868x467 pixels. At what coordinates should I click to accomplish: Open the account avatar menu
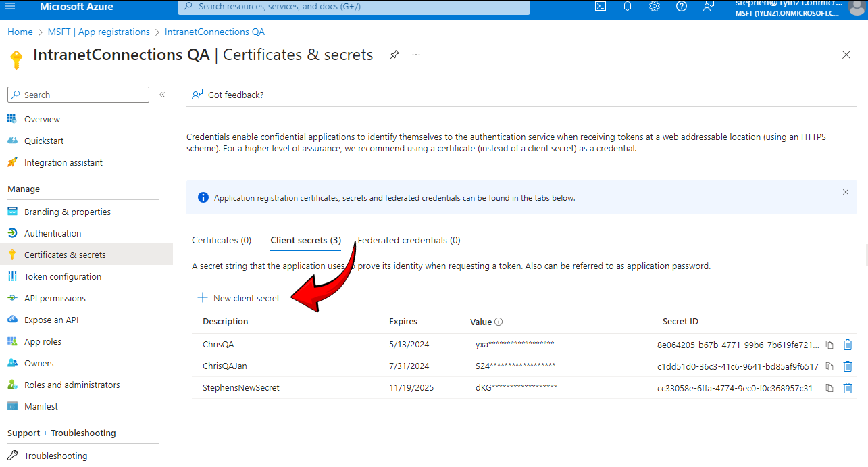click(x=856, y=6)
